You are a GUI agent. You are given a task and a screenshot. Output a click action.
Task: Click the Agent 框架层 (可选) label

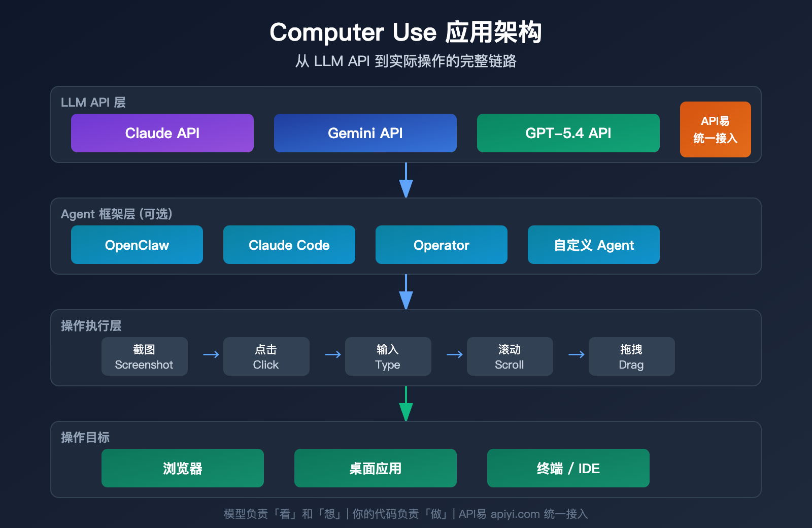[x=116, y=214]
